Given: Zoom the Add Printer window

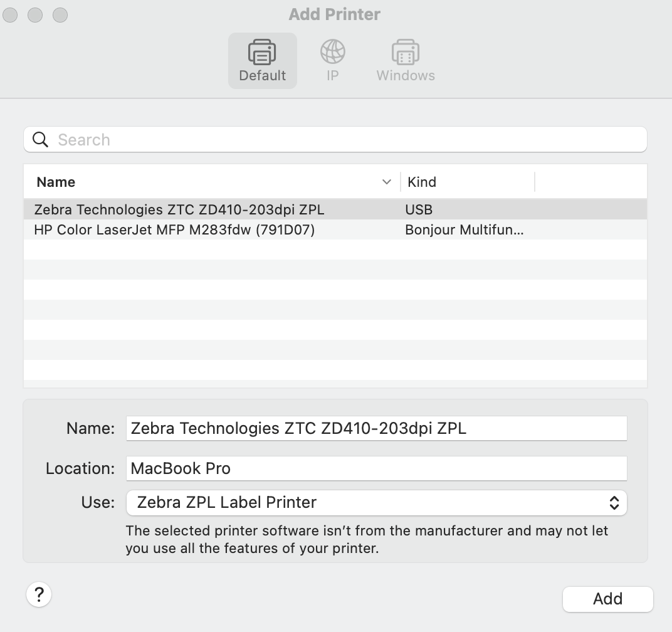Looking at the screenshot, I should [x=60, y=15].
